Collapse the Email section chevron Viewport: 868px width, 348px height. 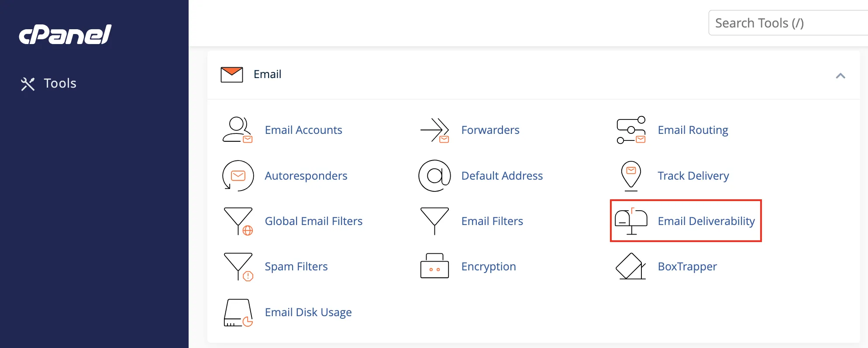tap(840, 76)
